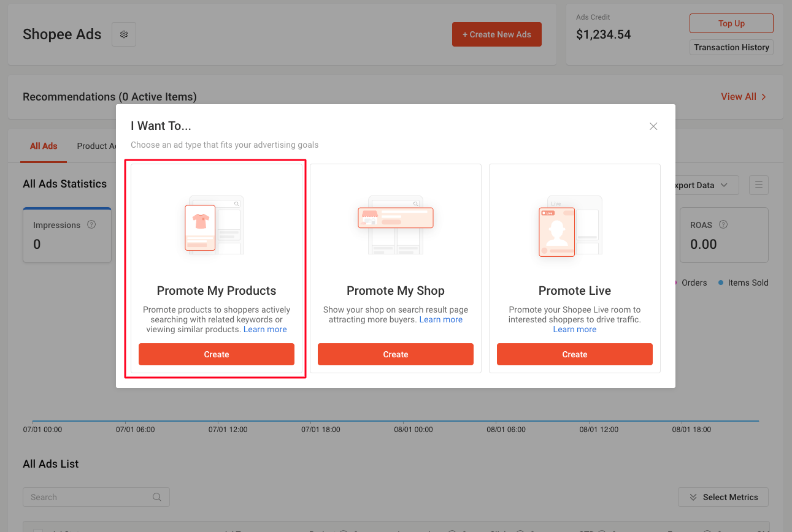Open the chart list view menu icon
The height and width of the screenshot is (532, 792).
pos(759,185)
